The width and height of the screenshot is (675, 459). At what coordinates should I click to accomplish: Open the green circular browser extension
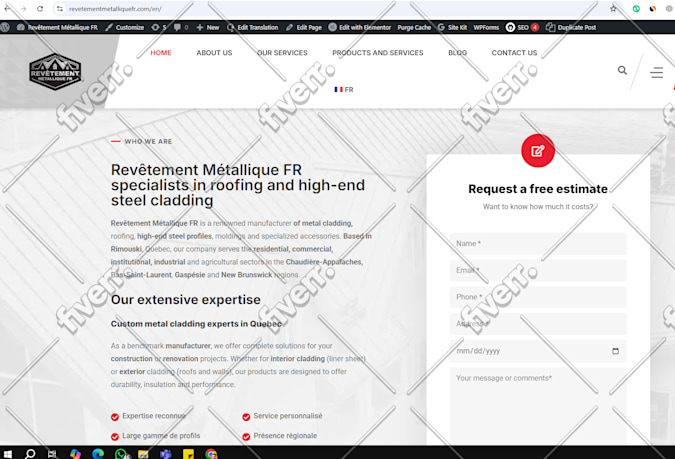[636, 9]
